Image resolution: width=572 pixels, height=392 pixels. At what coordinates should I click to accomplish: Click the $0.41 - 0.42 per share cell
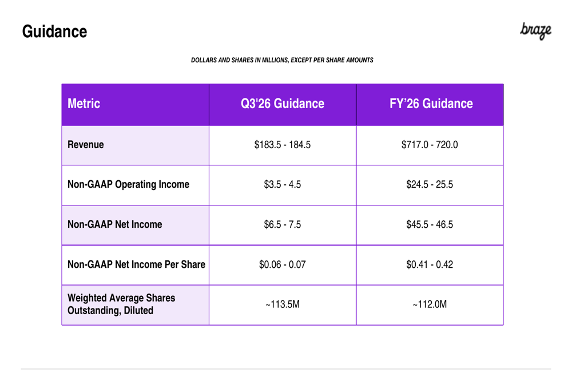click(430, 264)
